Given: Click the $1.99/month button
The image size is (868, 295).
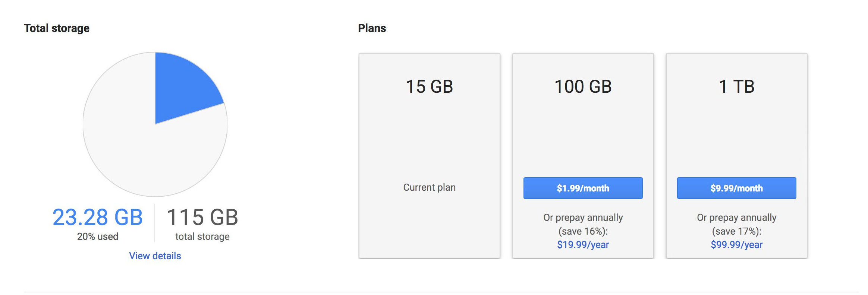Looking at the screenshot, I should 583,188.
